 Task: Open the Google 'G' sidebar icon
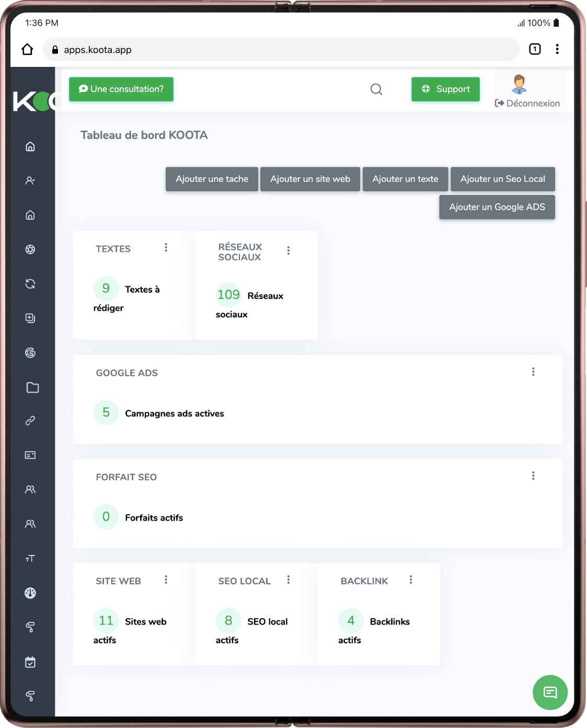pos(30,353)
